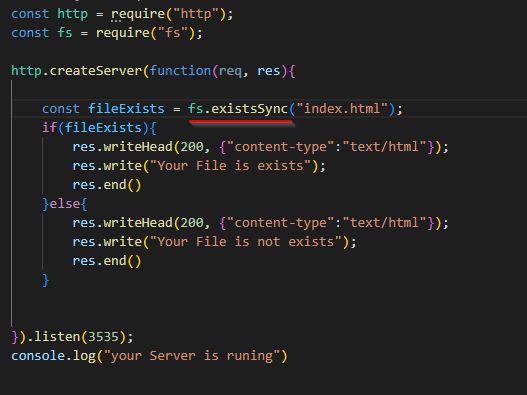Click the 'fs' constant name on second line
Viewport: 527px width, 395px height.
point(65,33)
